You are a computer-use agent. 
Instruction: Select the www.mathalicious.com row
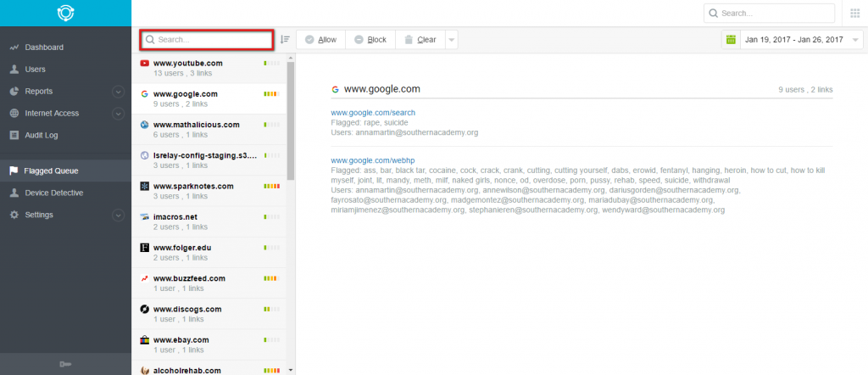[x=209, y=130]
